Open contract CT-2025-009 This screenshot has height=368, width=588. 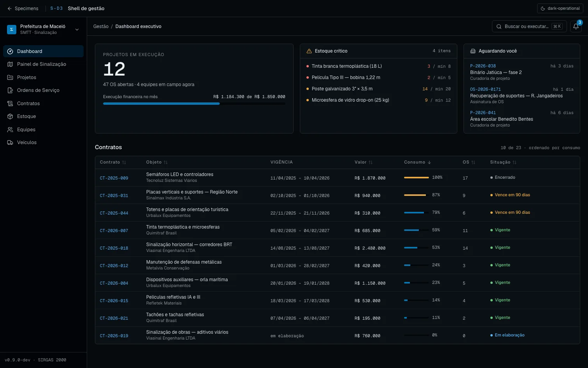pos(114,178)
